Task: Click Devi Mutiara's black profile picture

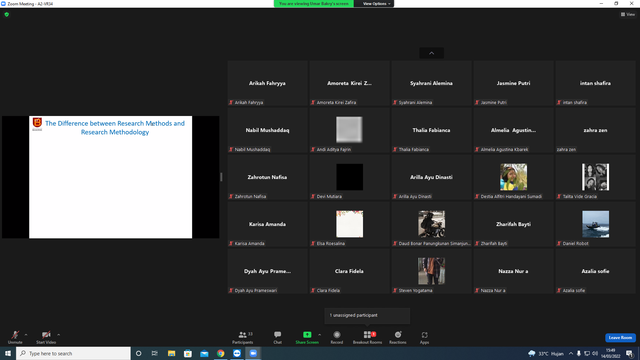Action: pos(349,177)
